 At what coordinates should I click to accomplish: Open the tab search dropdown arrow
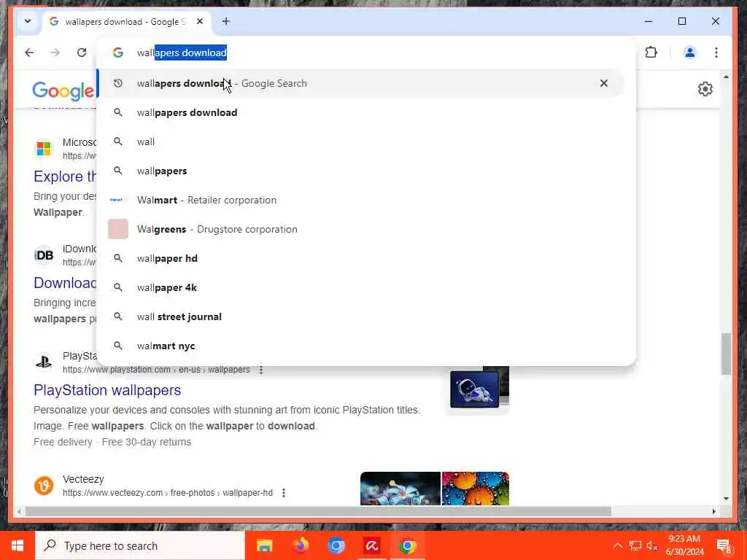[x=28, y=21]
